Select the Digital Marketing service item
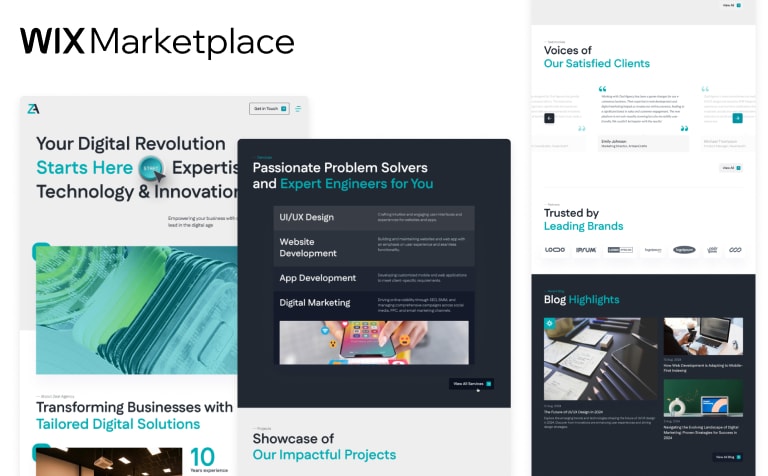Image resolution: width=768 pixels, height=476 pixels. pyautogui.click(x=374, y=303)
